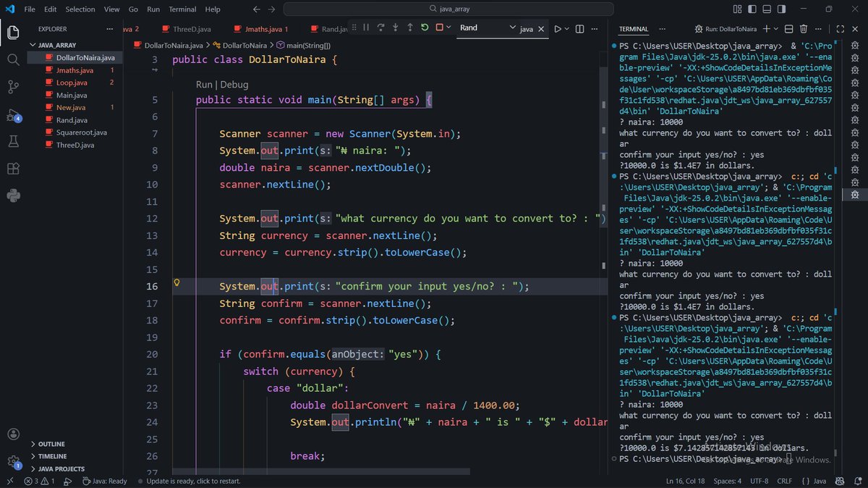This screenshot has height=488, width=868.
Task: Open the Python view in activity bar
Action: [x=13, y=195]
